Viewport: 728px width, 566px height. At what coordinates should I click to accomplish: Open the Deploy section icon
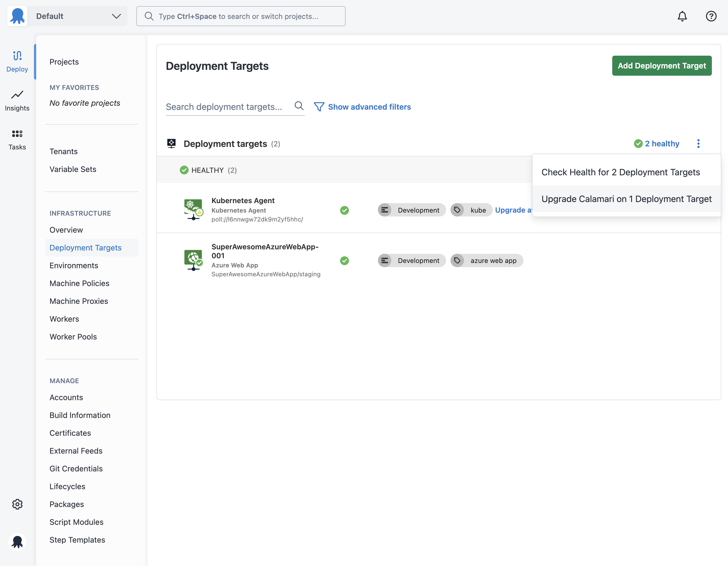(x=17, y=55)
